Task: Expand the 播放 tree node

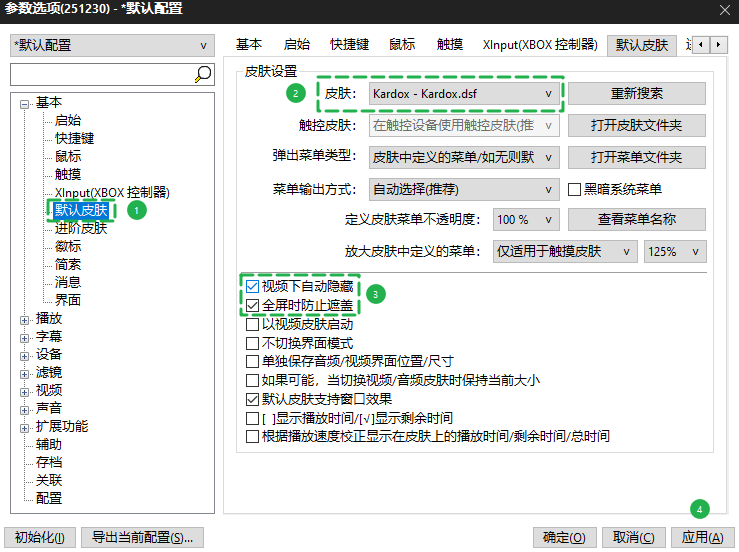Action: [x=25, y=318]
